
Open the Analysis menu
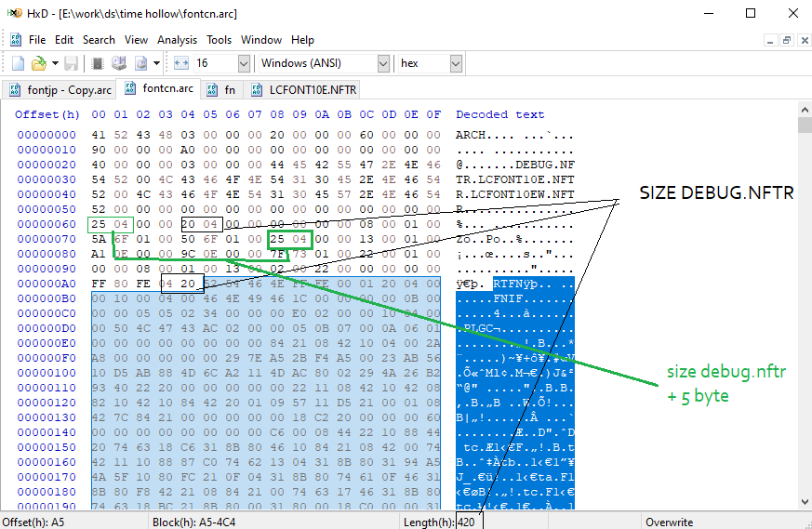point(177,40)
